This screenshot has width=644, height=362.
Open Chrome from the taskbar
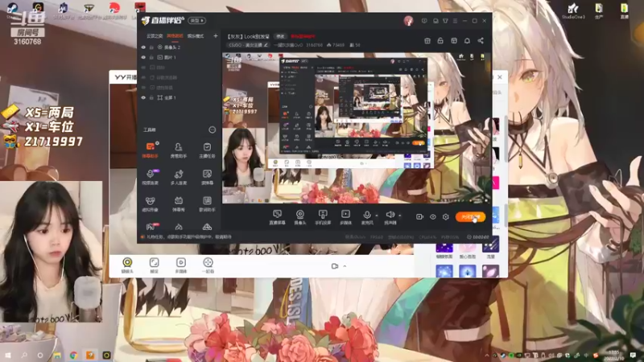click(x=73, y=355)
